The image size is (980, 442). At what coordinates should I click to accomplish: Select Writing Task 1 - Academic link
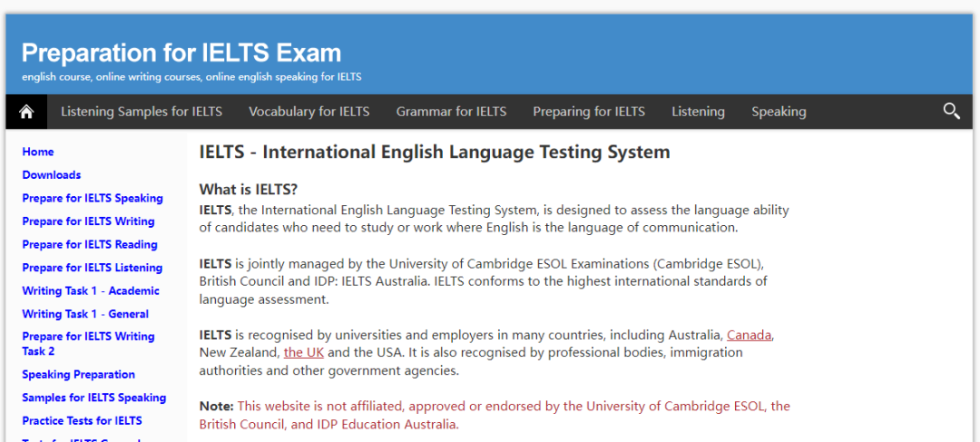[x=91, y=290]
